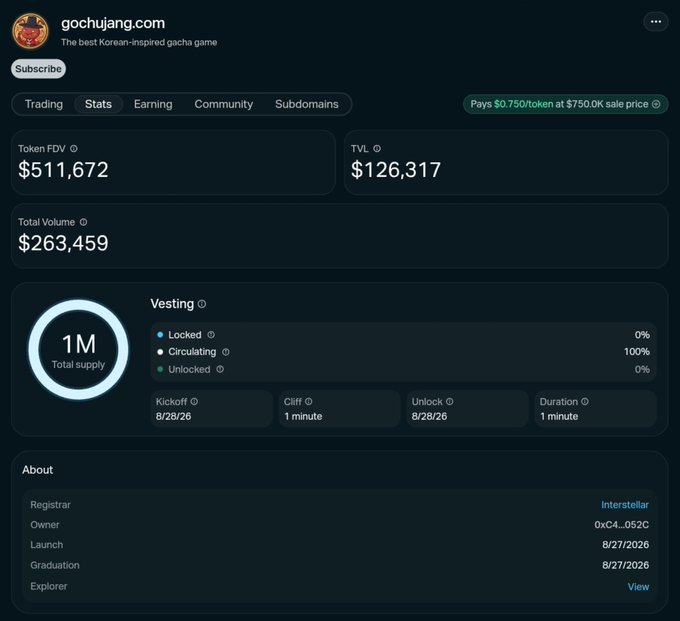Click the Unlock date 8/28/26
This screenshot has width=680, height=621.
coord(429,416)
